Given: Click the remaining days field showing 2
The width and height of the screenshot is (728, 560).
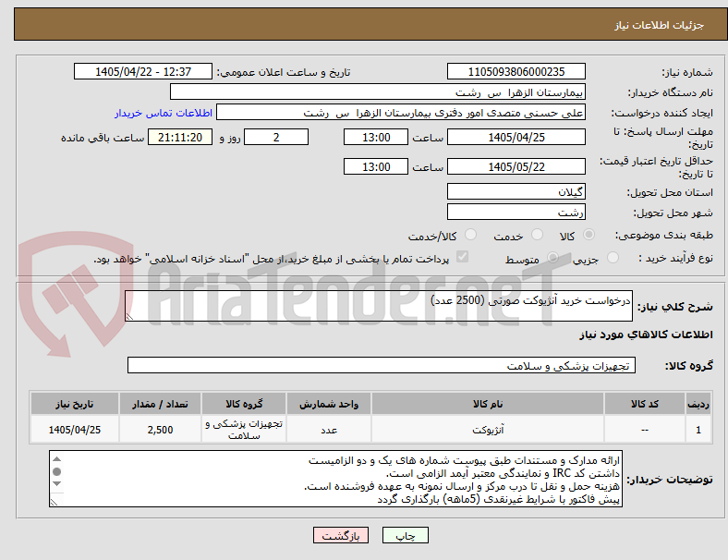Looking at the screenshot, I should point(276,138).
